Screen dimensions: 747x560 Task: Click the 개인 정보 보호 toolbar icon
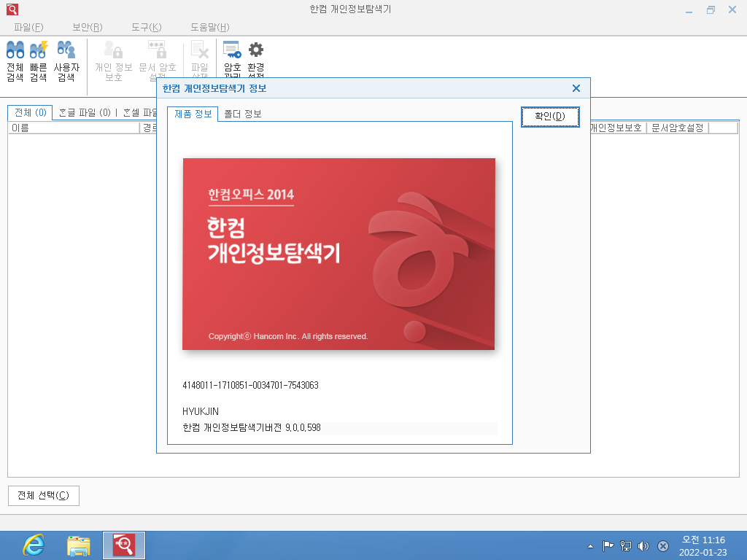pyautogui.click(x=113, y=61)
